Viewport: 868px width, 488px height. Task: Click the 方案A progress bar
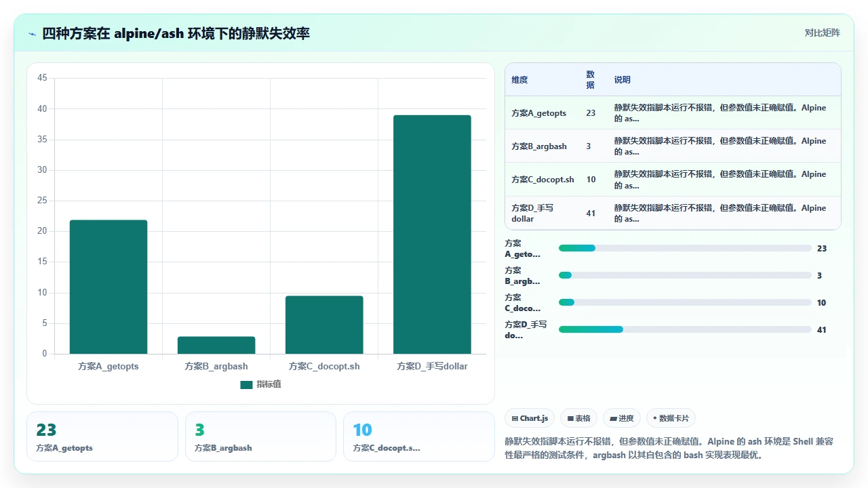(x=685, y=248)
